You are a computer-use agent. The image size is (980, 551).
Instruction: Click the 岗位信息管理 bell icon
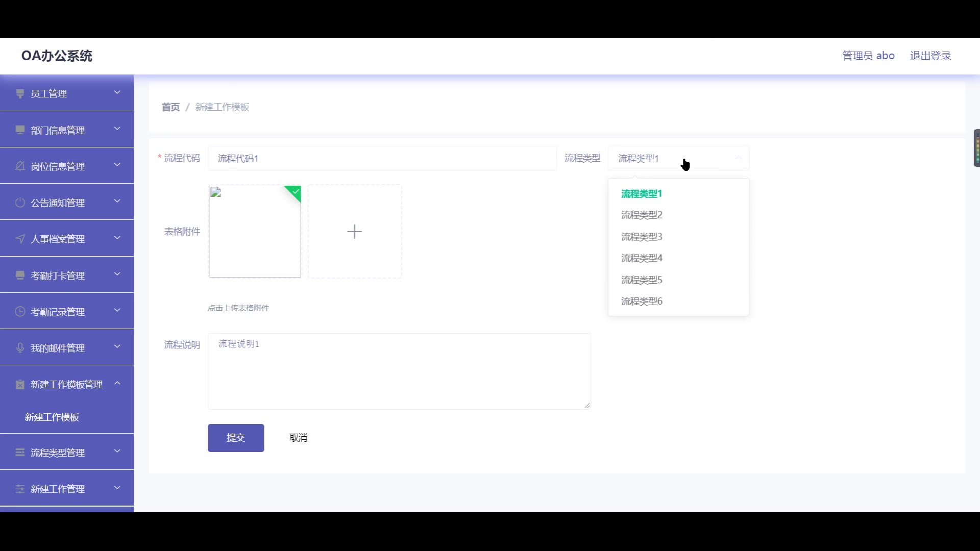tap(20, 166)
